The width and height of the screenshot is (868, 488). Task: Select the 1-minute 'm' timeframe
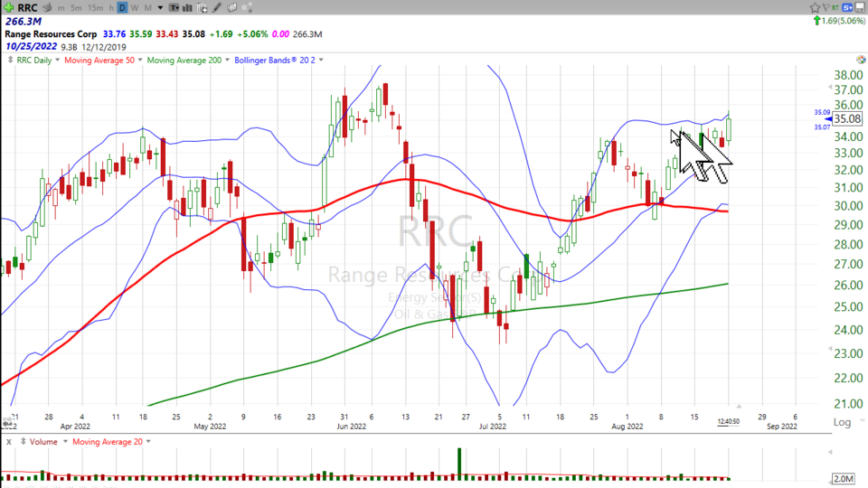(61, 8)
